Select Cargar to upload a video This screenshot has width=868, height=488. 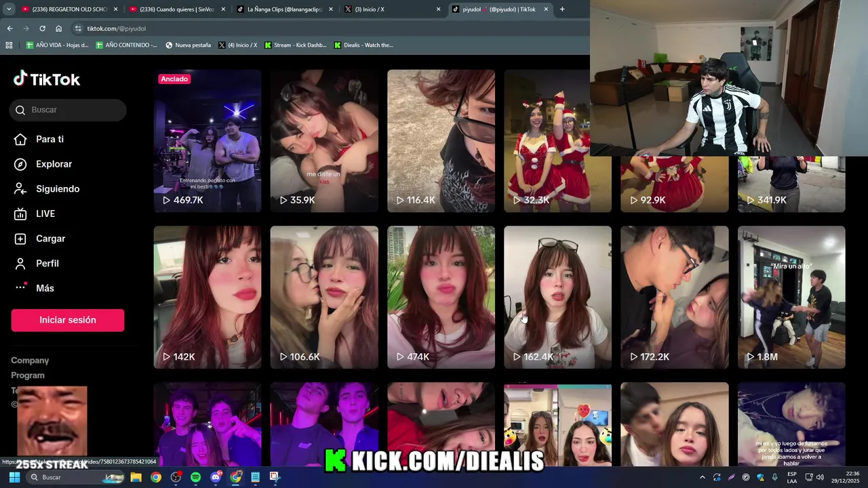tap(40, 239)
